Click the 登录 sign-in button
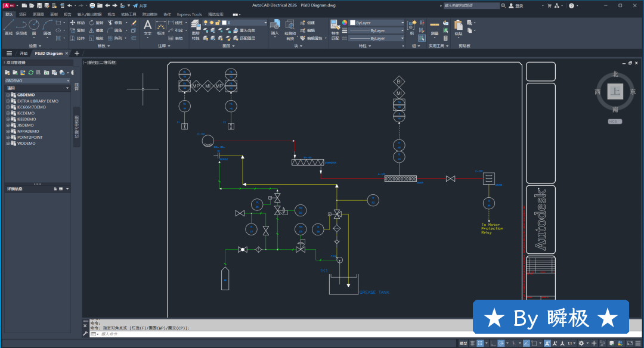 (x=519, y=5)
